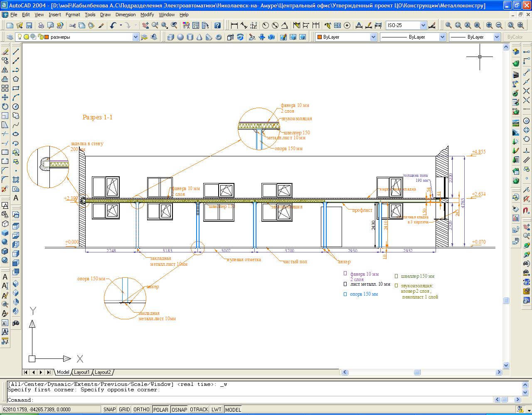Viewport: 532px width, 415px height.
Task: Disable OSNAP in the status bar
Action: point(179,410)
